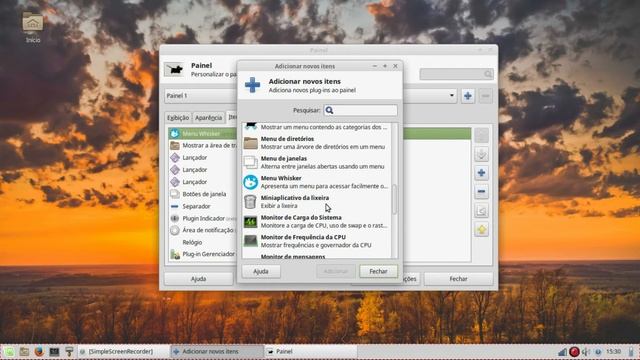The height and width of the screenshot is (360, 640).
Task: Click the CPU frequency monitor chip icon
Action: point(251,241)
